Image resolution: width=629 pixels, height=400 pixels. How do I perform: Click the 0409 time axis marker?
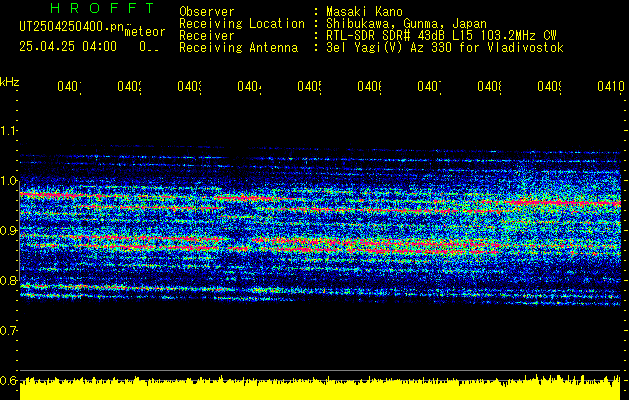coord(550,86)
